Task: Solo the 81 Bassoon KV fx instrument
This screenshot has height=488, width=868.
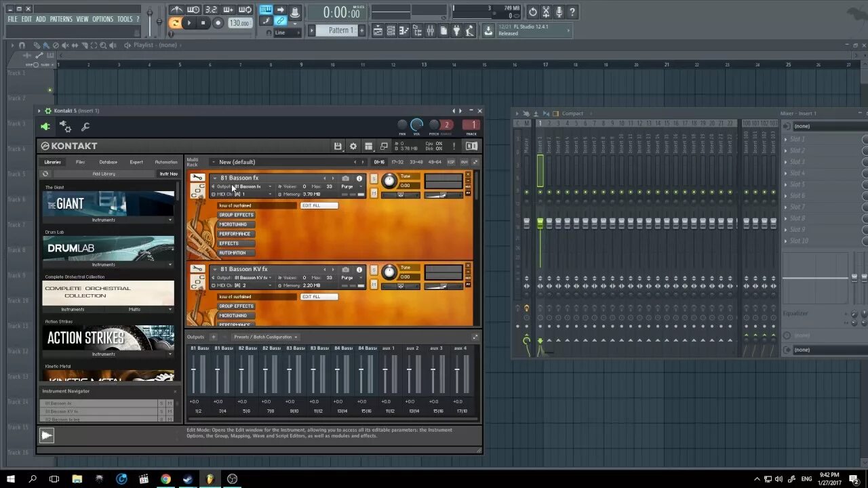Action: click(x=373, y=270)
